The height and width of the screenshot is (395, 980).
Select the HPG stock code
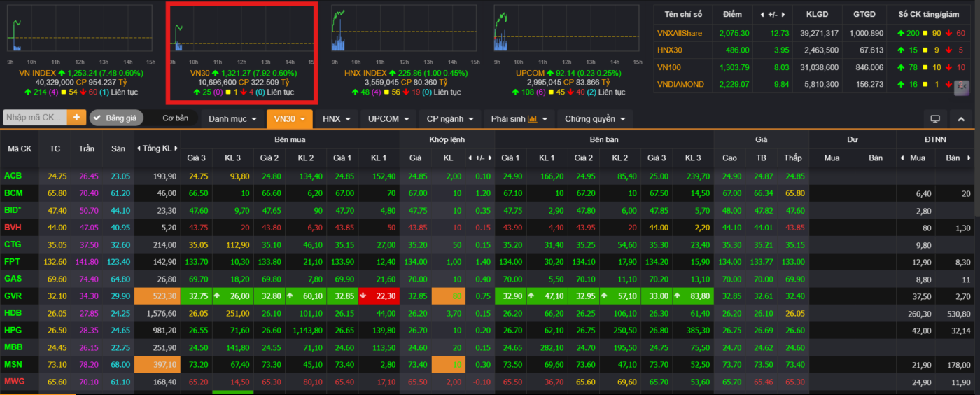coord(13,330)
